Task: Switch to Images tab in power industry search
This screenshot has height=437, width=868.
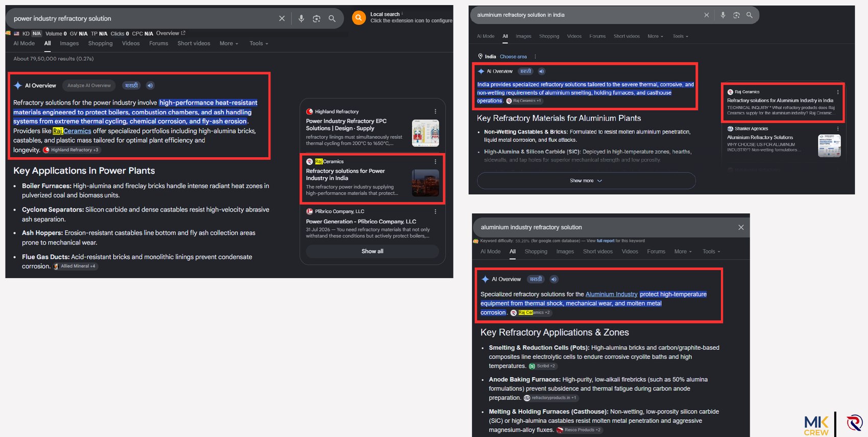Action: point(69,43)
